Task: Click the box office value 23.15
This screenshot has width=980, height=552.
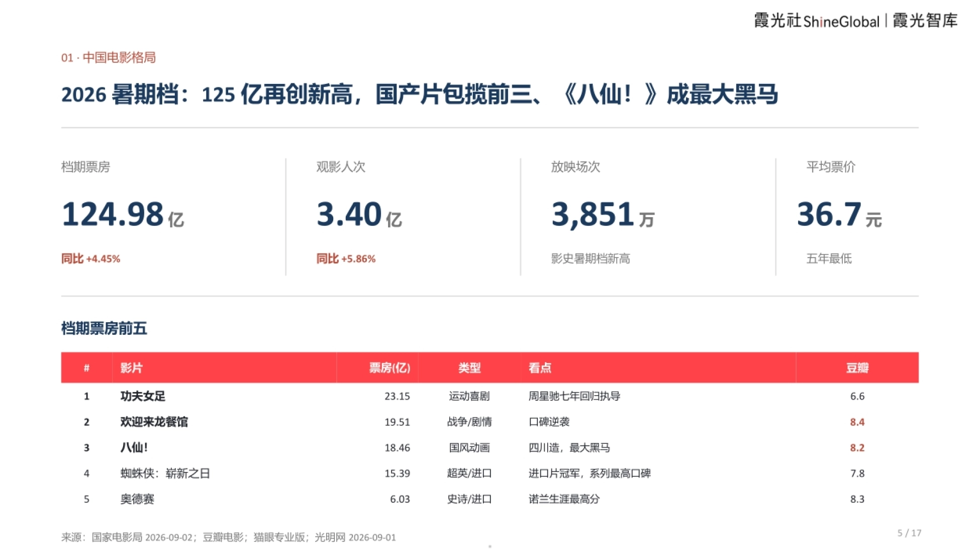Action: [397, 396]
